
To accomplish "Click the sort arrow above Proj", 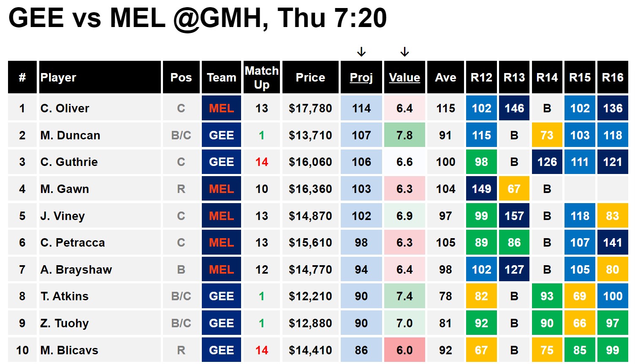I will pyautogui.click(x=361, y=52).
